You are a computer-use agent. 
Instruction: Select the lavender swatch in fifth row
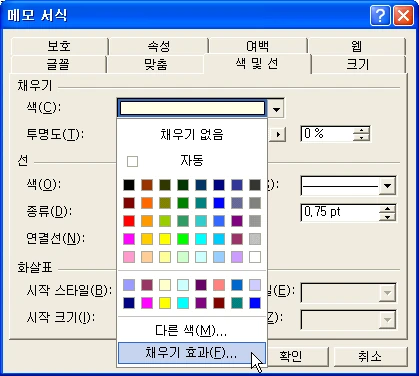237,257
